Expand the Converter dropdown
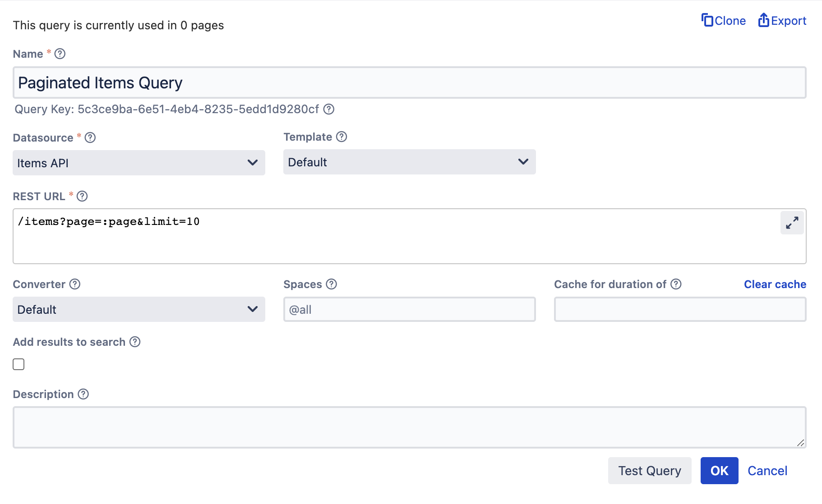Image resolution: width=822 pixels, height=504 pixels. [x=139, y=309]
